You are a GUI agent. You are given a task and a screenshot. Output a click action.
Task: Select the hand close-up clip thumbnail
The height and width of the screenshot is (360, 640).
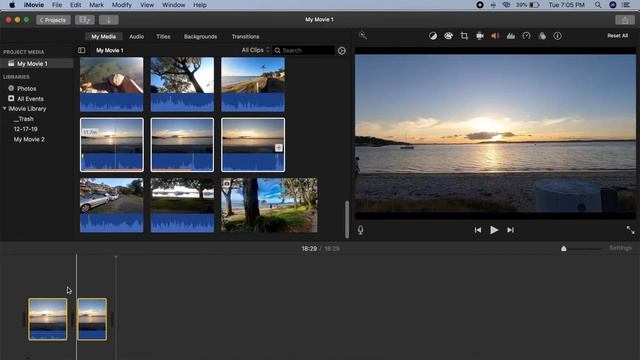tap(111, 84)
